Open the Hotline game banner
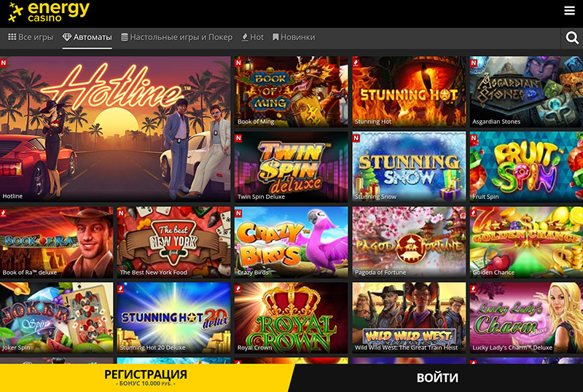Screen dimensions: 583x392 click(x=115, y=129)
